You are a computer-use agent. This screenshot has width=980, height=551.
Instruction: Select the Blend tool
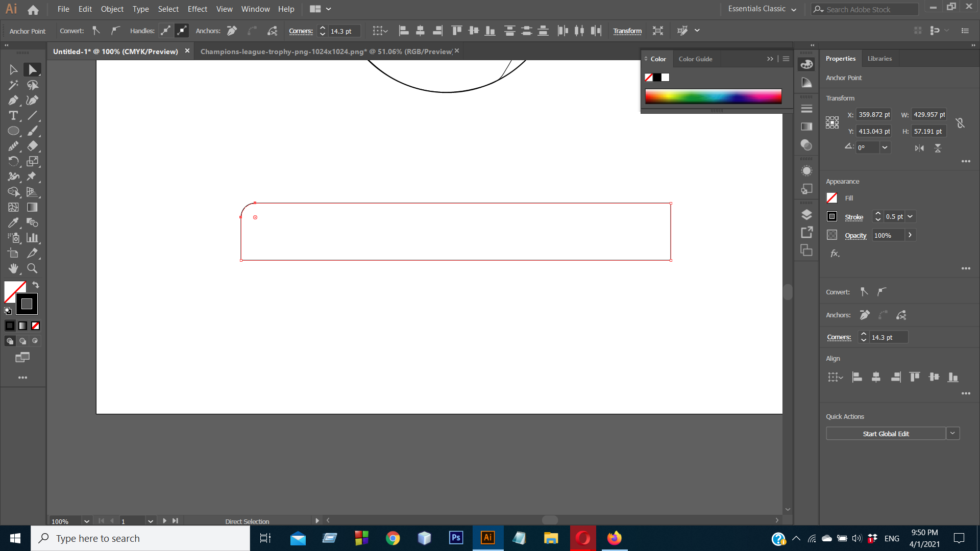click(x=32, y=223)
